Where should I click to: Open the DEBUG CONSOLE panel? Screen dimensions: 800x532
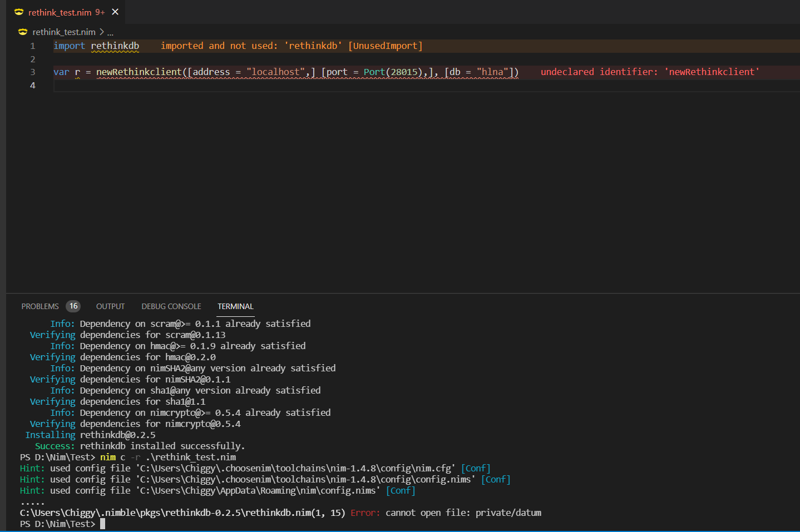point(171,306)
